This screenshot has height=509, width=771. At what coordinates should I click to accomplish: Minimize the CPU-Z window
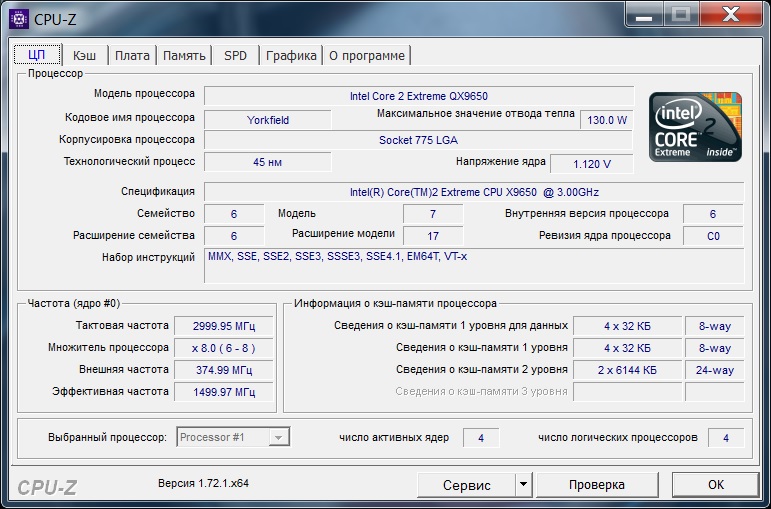click(x=644, y=15)
